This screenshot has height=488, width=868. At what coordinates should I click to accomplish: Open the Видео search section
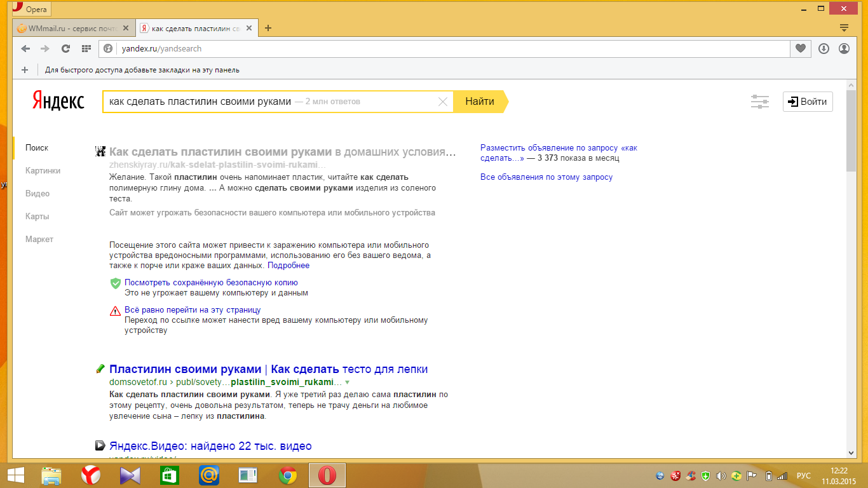click(37, 193)
